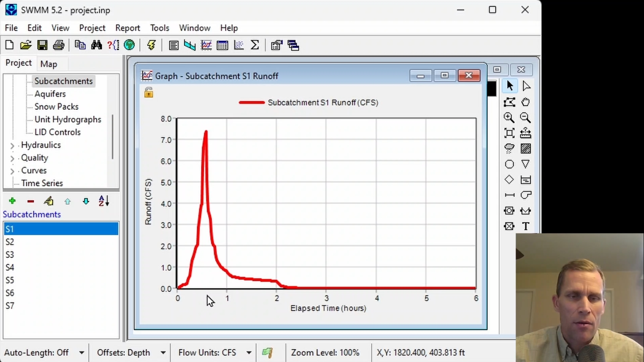Switch to the Map tab

click(49, 64)
